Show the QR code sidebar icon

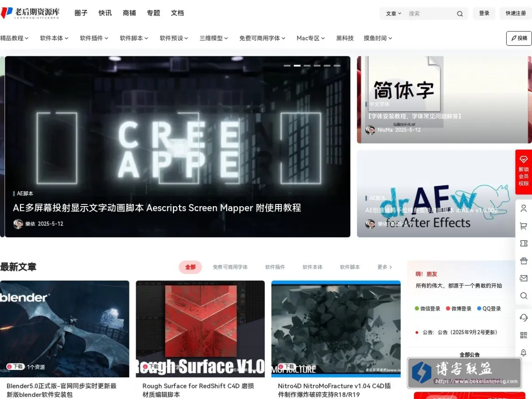tap(524, 335)
